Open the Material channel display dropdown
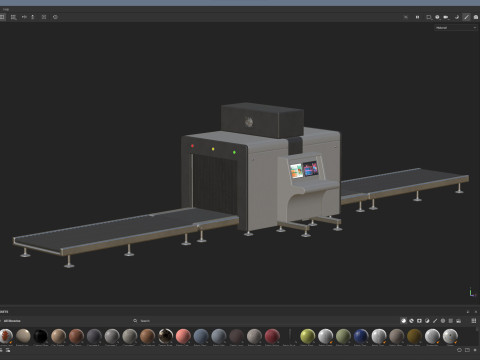Image resolution: width=480 pixels, height=360 pixels. 456,28
